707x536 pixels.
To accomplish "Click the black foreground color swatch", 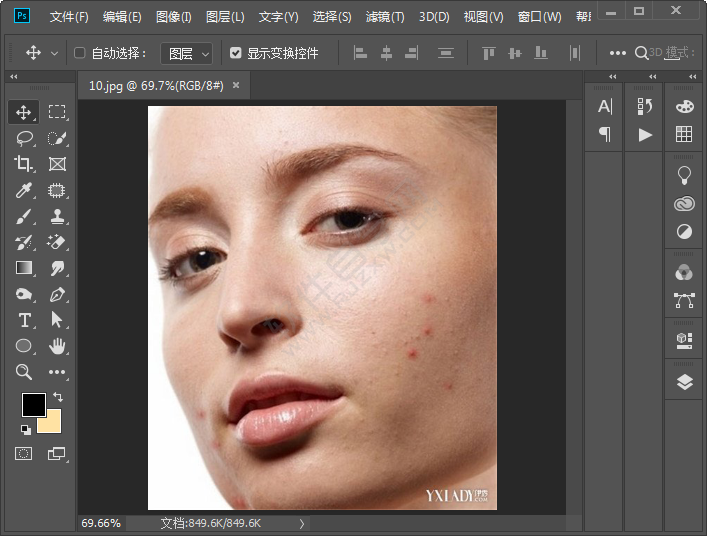I will 33,405.
